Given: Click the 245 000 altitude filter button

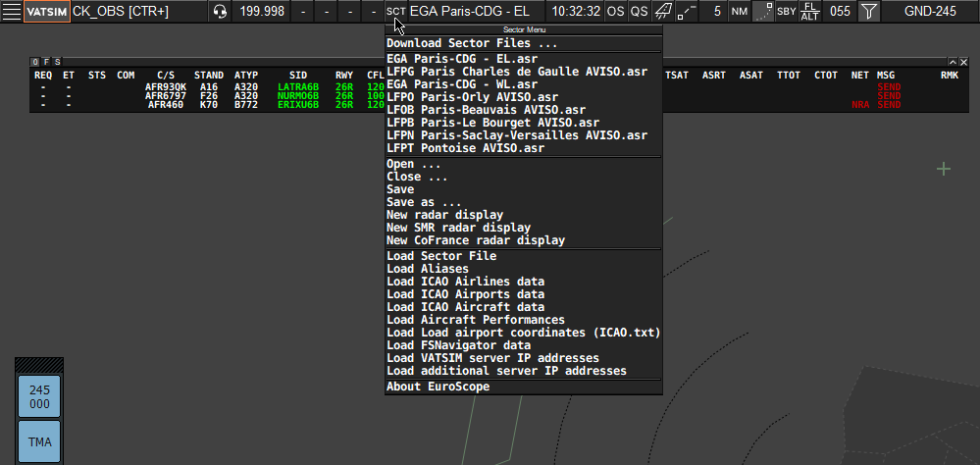Looking at the screenshot, I should 39,396.
